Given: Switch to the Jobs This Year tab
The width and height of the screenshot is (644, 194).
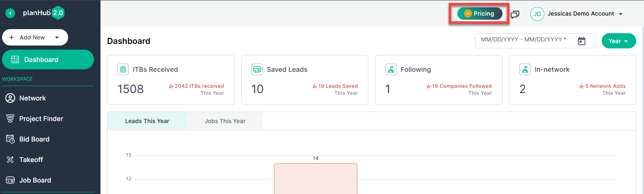Looking at the screenshot, I should tap(225, 121).
